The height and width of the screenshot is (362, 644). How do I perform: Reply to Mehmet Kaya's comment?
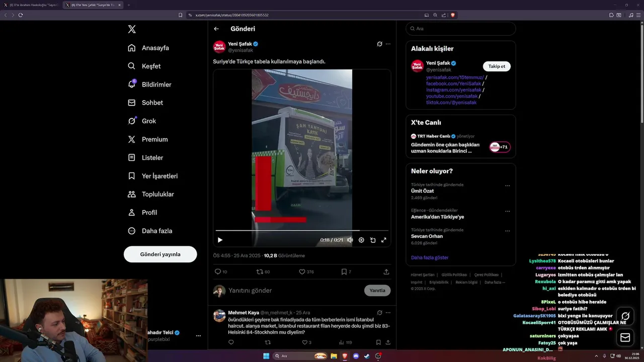point(231,342)
